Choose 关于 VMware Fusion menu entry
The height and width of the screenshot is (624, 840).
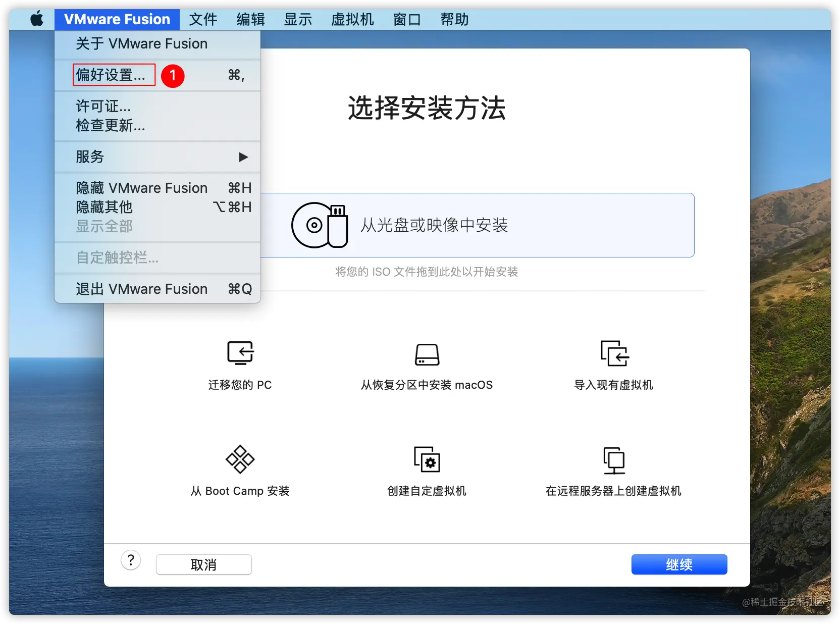pyautogui.click(x=157, y=44)
